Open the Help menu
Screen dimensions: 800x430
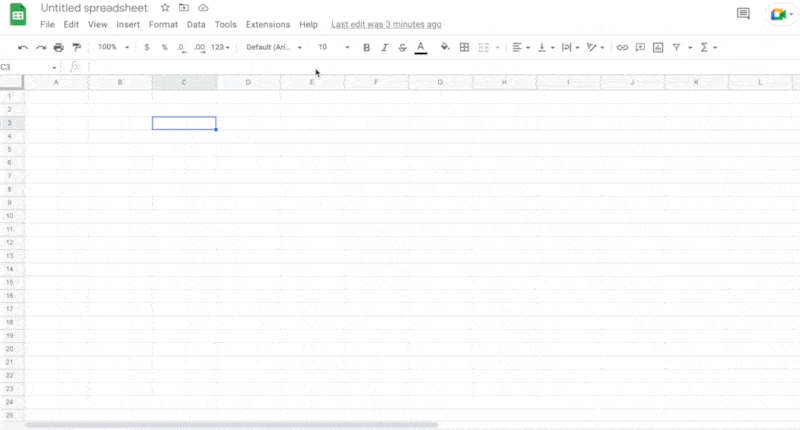pos(308,24)
